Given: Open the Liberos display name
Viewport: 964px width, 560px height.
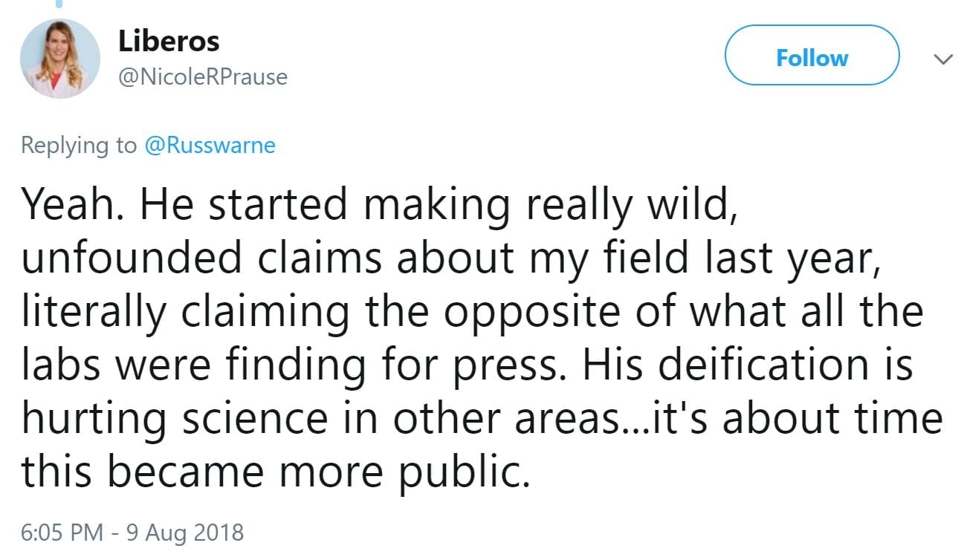Looking at the screenshot, I should 169,42.
